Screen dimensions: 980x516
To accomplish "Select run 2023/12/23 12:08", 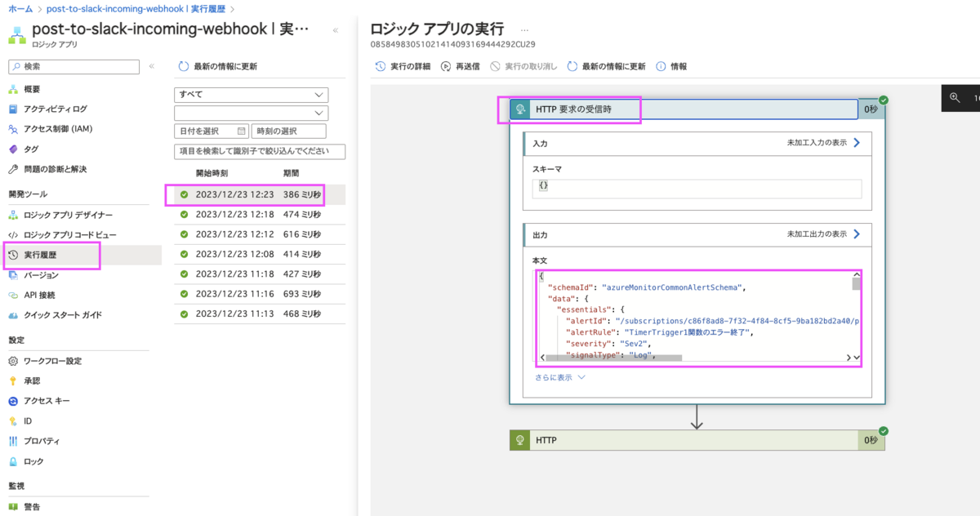I will (259, 255).
